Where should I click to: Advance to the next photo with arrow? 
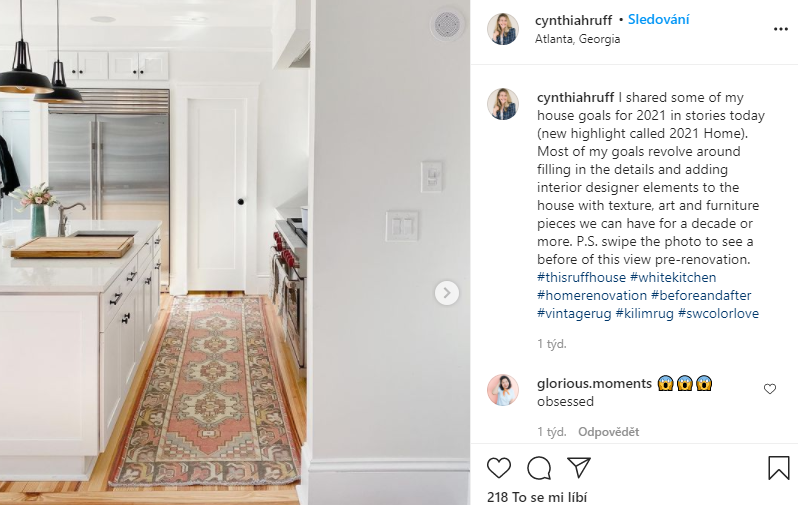click(x=447, y=293)
